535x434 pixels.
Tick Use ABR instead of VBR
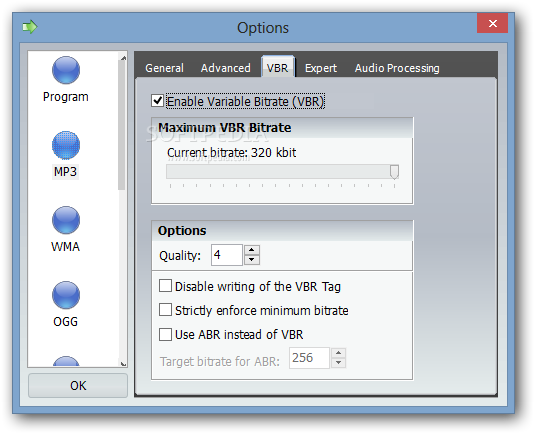tap(165, 334)
